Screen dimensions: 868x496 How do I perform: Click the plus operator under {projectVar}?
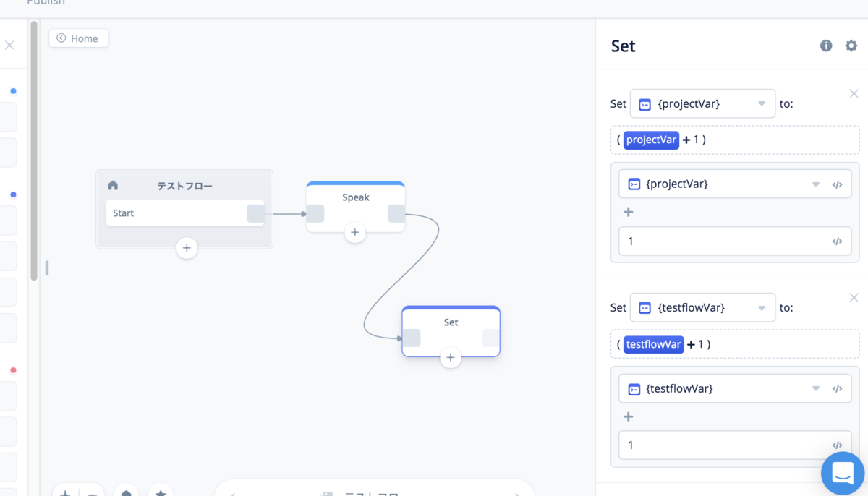coord(628,212)
